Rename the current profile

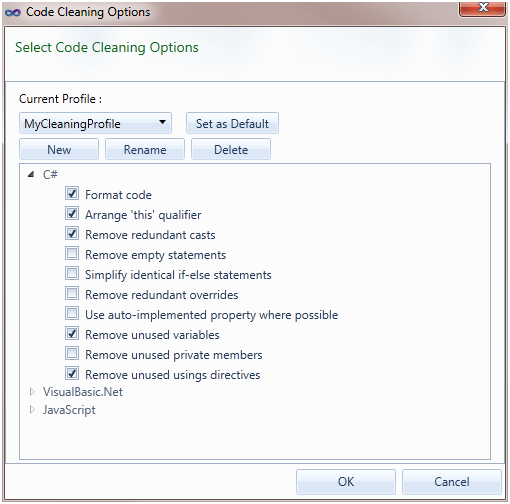tap(145, 149)
